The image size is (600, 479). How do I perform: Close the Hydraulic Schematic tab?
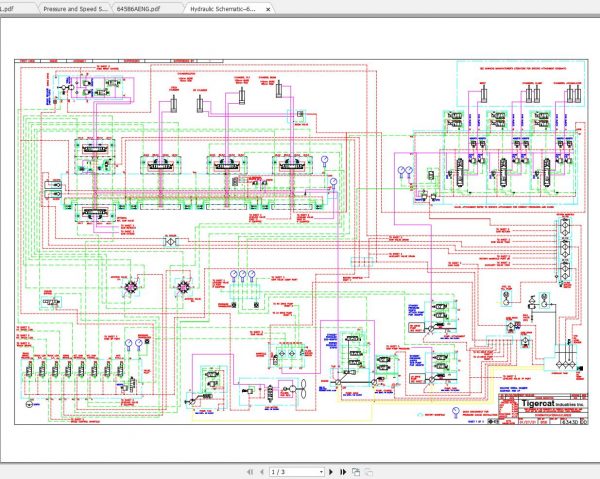point(268,9)
